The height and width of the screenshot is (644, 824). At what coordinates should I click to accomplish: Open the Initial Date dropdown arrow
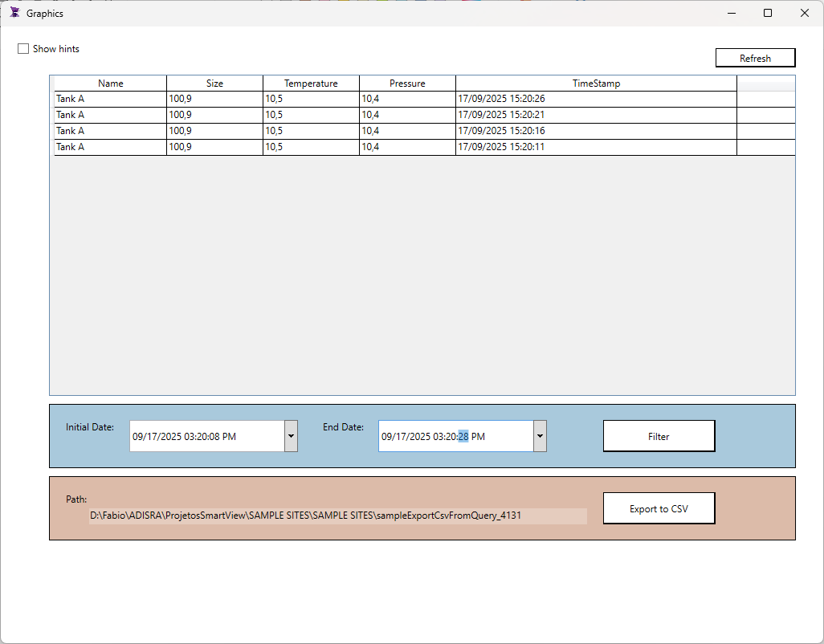[291, 436]
